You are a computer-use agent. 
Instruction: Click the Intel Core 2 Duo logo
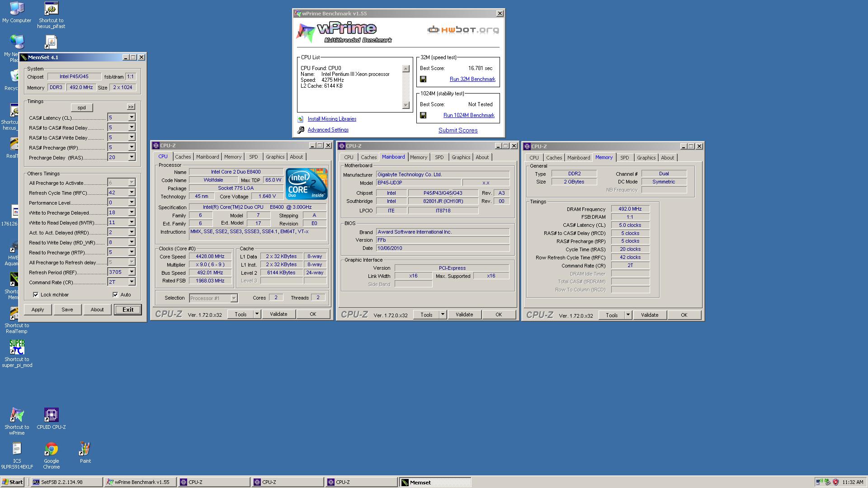tap(307, 183)
